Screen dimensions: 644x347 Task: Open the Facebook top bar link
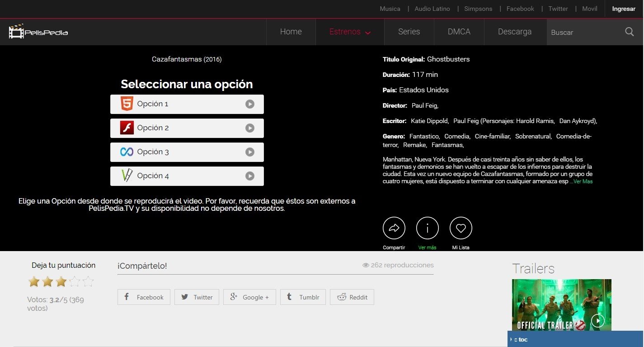(x=520, y=9)
